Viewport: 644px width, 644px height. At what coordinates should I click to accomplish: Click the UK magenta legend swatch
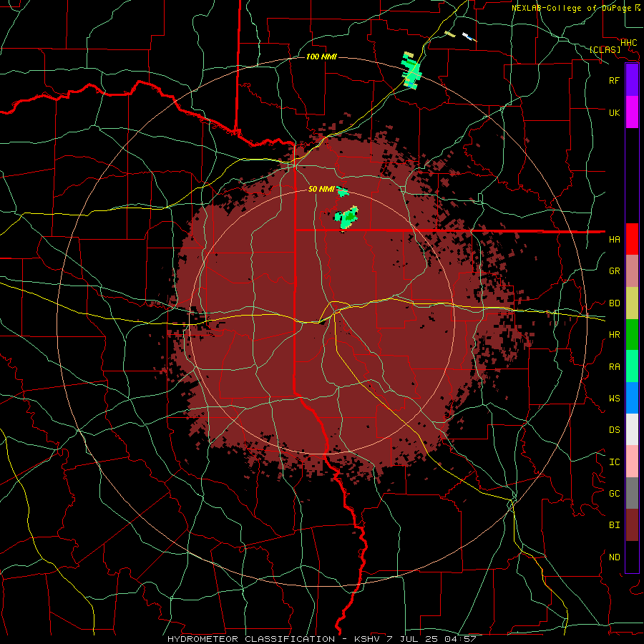click(632, 112)
